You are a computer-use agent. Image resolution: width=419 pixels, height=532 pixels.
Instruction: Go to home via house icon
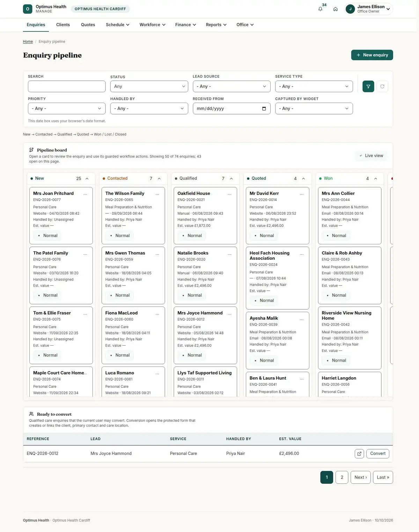coord(335,9)
